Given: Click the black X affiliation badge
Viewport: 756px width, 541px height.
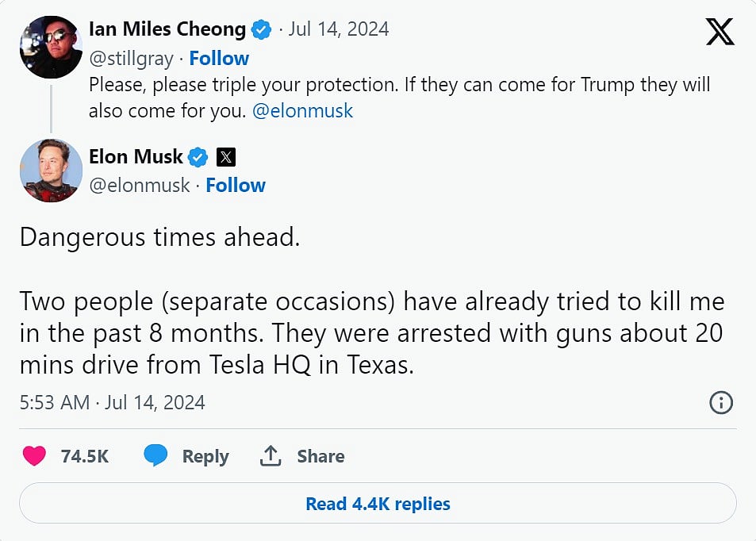Looking at the screenshot, I should (x=226, y=157).
